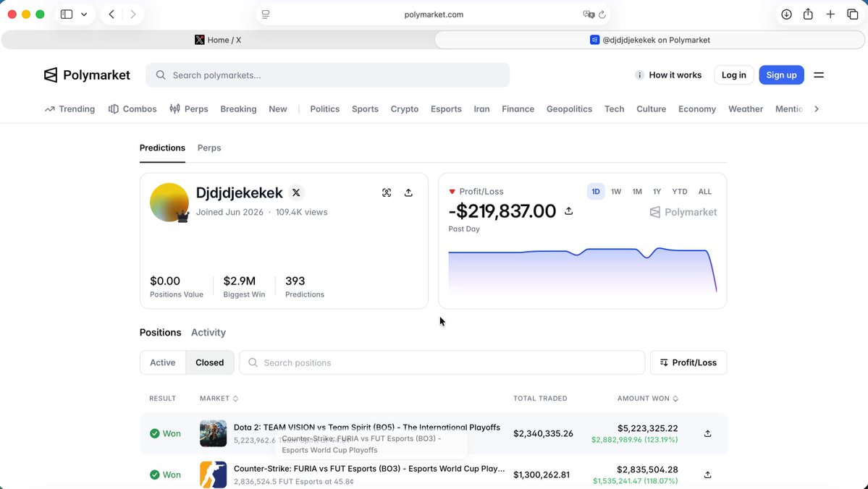Open the hamburger menu icon
Viewport: 868px width, 489px height.
click(x=819, y=75)
